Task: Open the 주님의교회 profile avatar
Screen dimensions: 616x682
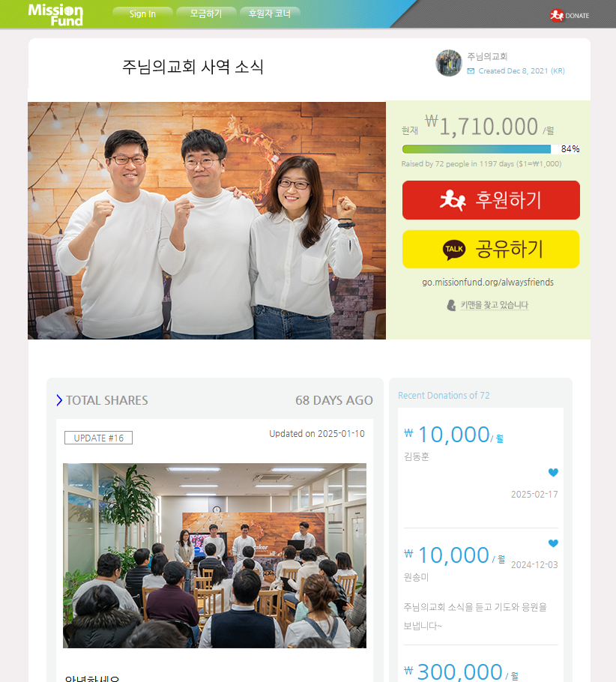Action: point(449,63)
